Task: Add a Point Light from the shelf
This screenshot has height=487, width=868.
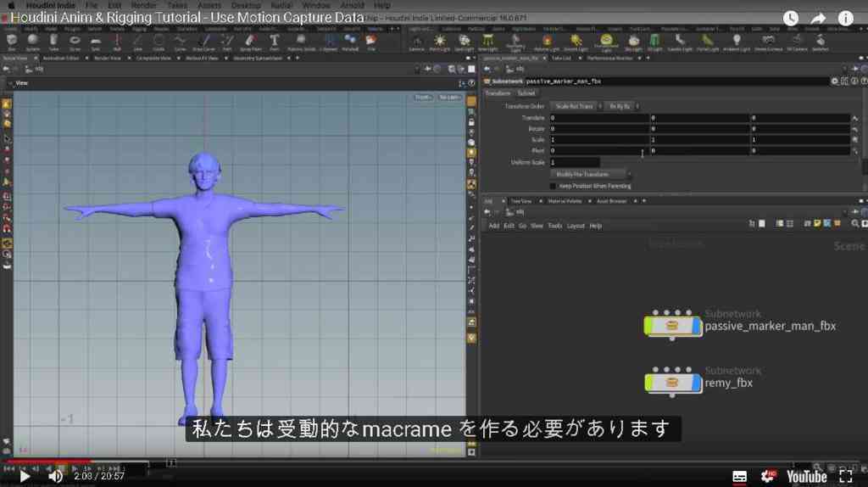Action: coord(440,42)
